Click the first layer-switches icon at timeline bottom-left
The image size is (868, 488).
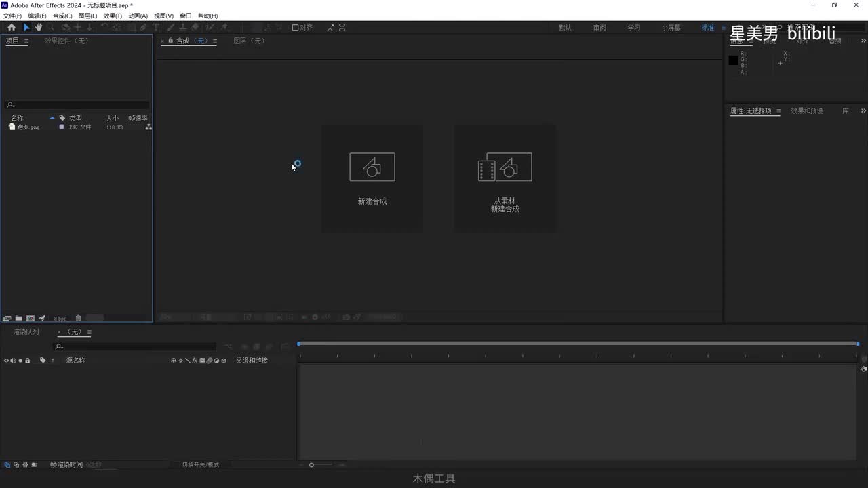pos(7,465)
